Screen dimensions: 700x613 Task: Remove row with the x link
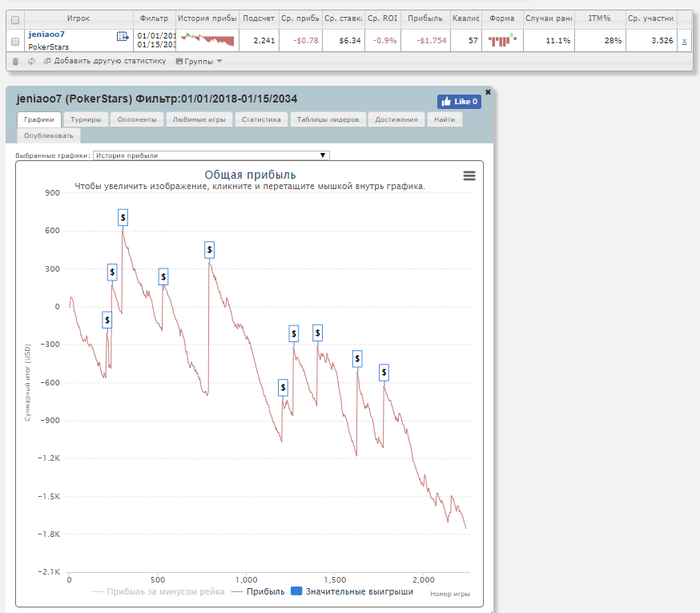tap(684, 41)
